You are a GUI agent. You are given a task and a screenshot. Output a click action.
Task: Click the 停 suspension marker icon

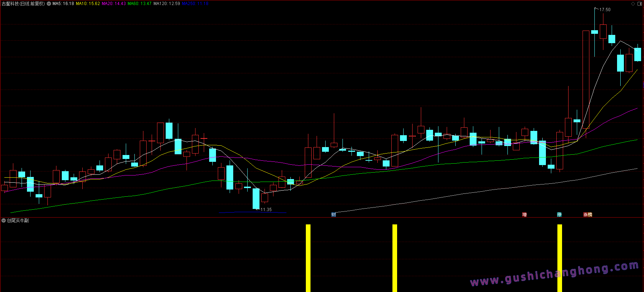[559, 215]
